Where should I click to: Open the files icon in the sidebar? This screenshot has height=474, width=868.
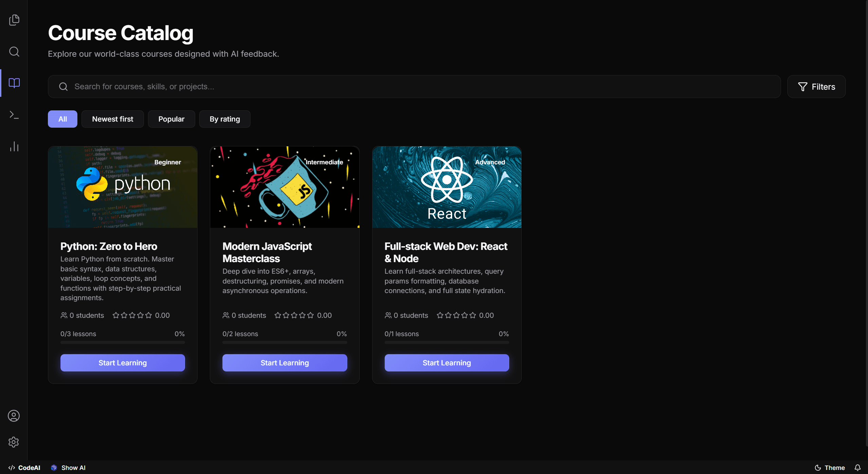click(x=14, y=20)
